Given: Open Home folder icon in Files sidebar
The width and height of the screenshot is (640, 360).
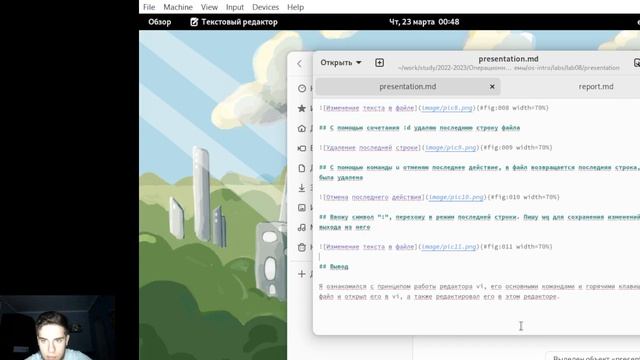Looking at the screenshot, I should (x=302, y=128).
